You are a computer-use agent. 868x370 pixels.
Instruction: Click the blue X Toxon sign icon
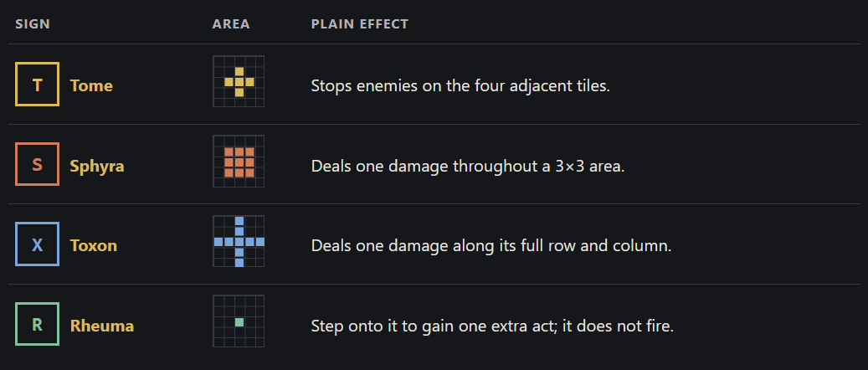pos(37,244)
